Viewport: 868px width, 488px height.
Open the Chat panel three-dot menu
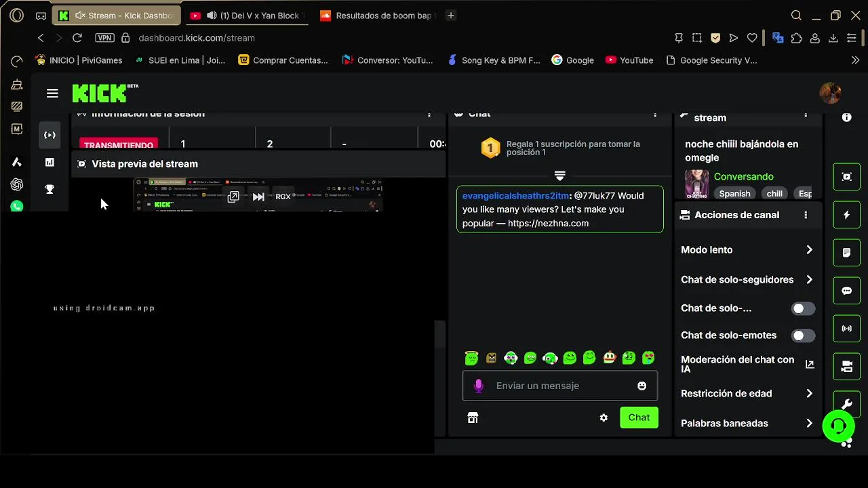[x=655, y=115]
